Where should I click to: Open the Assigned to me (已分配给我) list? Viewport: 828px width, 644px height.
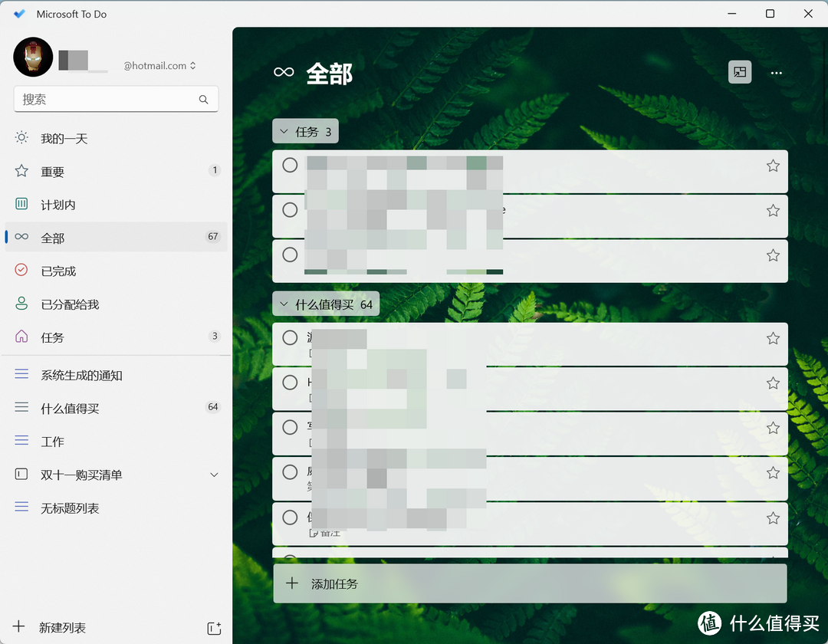tap(117, 304)
